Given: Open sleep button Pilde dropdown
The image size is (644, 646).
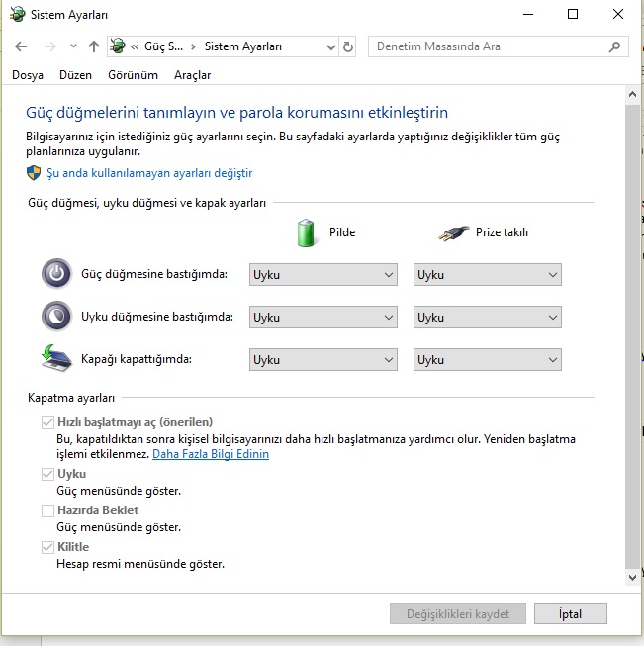Looking at the screenshot, I should click(x=323, y=318).
